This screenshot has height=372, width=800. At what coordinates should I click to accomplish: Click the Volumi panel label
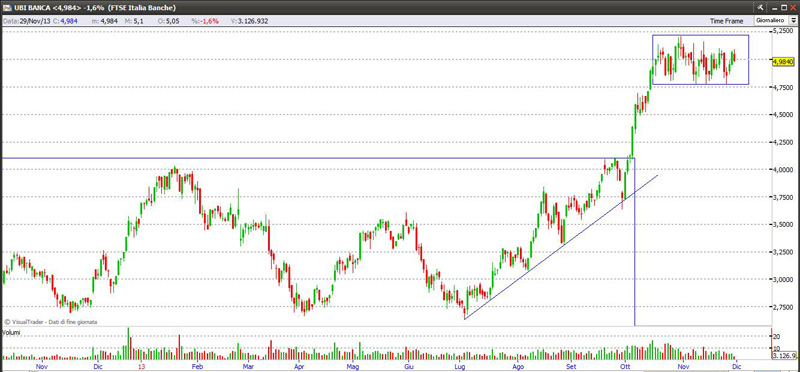tap(11, 332)
